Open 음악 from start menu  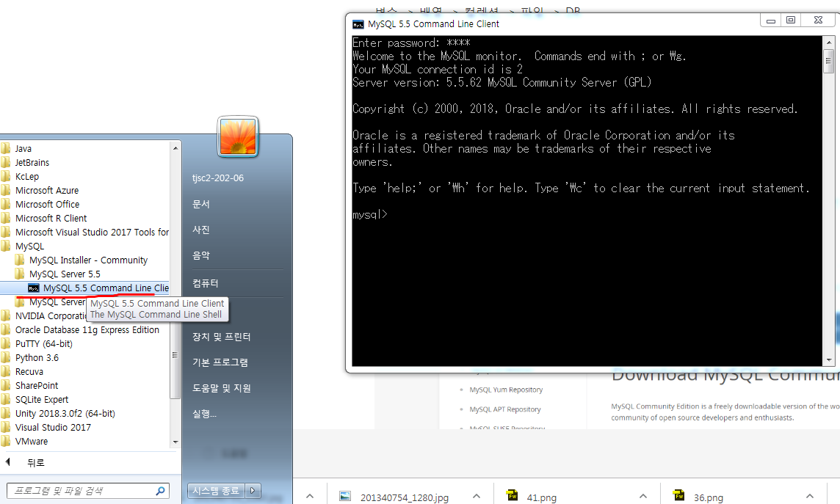pyautogui.click(x=201, y=255)
